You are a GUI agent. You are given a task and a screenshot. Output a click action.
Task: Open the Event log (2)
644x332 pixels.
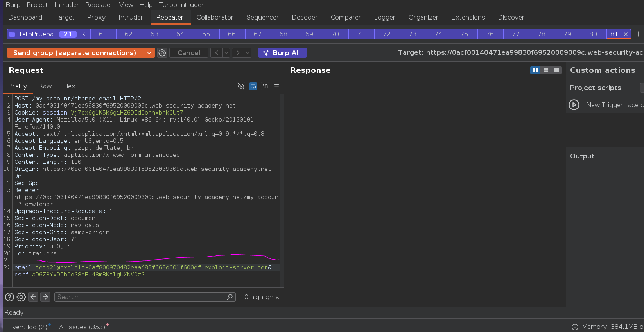coord(28,327)
